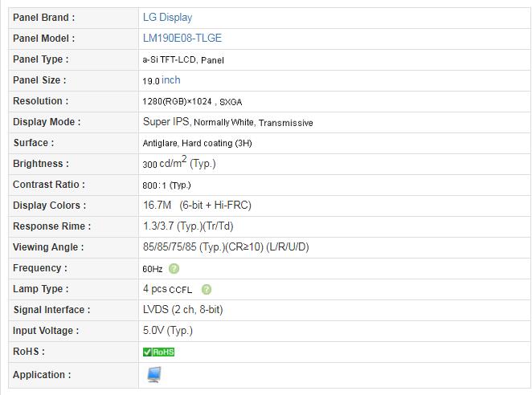Select the Surface label
This screenshot has height=395, width=532.
34,143
